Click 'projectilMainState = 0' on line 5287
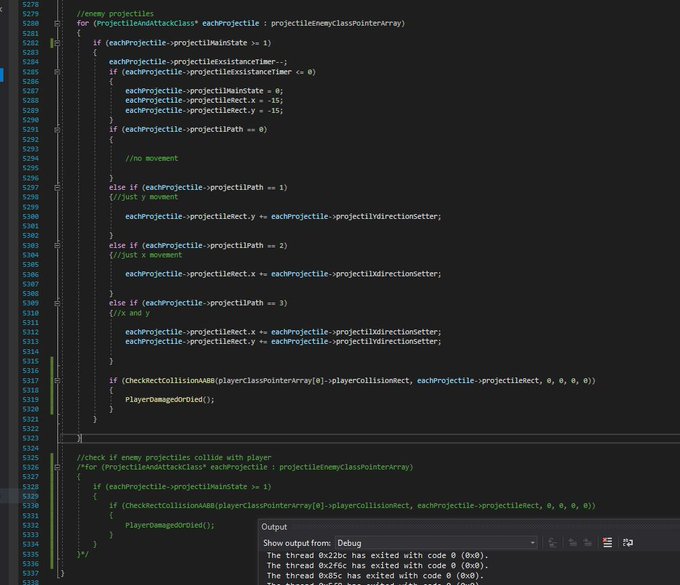The image size is (680, 585). [x=236, y=91]
